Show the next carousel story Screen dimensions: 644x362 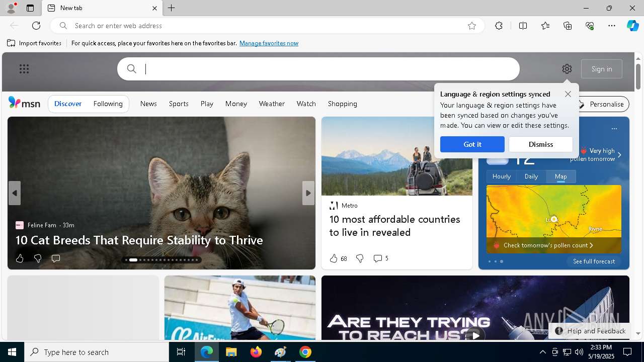pyautogui.click(x=308, y=193)
